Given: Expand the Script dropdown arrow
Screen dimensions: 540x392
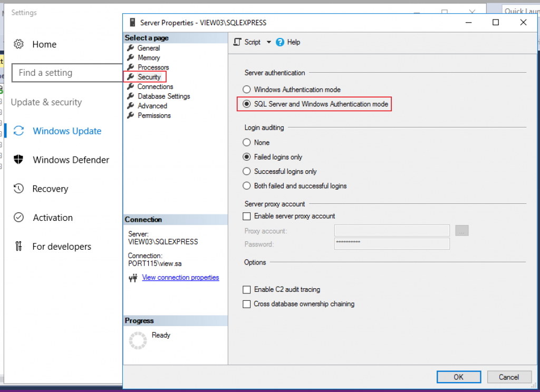Looking at the screenshot, I should 268,42.
